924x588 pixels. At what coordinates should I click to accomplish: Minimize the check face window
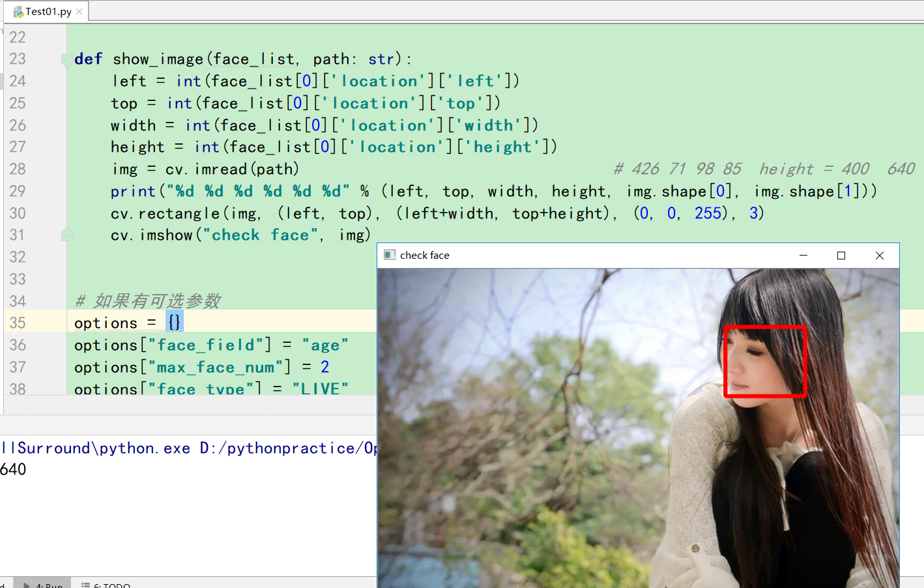point(803,256)
